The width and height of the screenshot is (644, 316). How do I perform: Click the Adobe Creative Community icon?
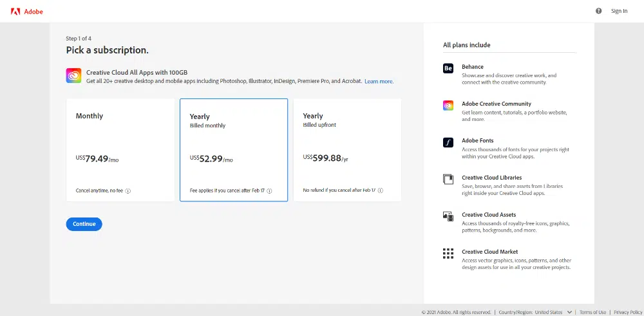448,106
